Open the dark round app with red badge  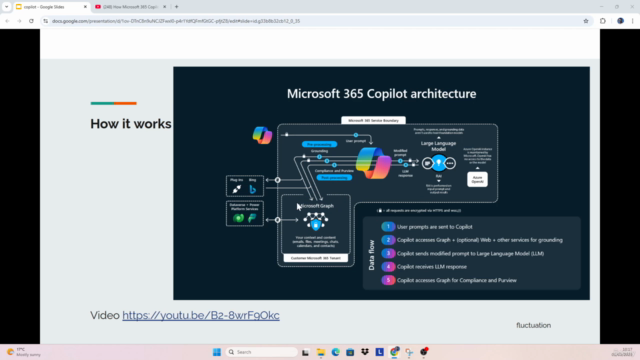click(424, 351)
